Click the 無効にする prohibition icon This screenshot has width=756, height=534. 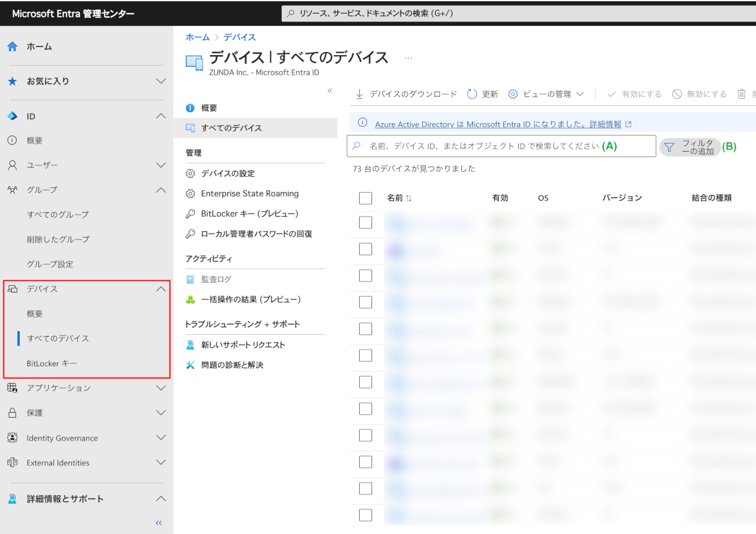click(x=677, y=94)
